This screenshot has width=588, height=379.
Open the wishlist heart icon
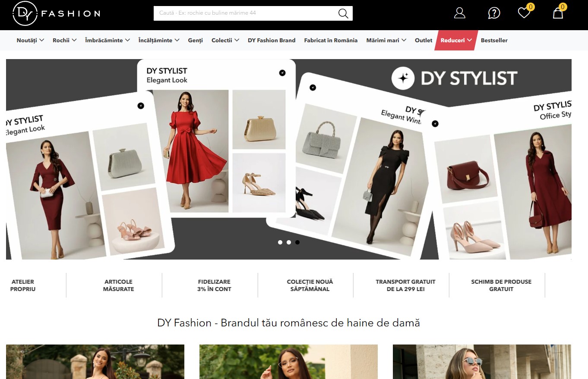coord(524,13)
